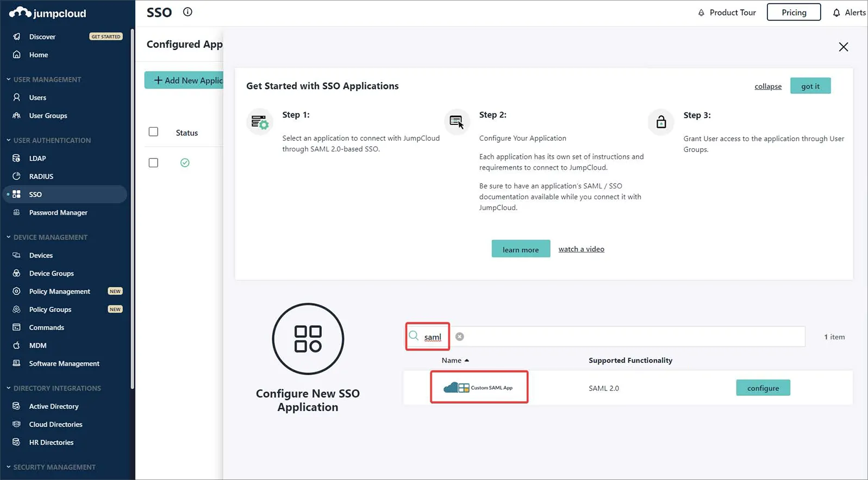This screenshot has height=480, width=868.
Task: Click the got it button
Action: pos(810,86)
